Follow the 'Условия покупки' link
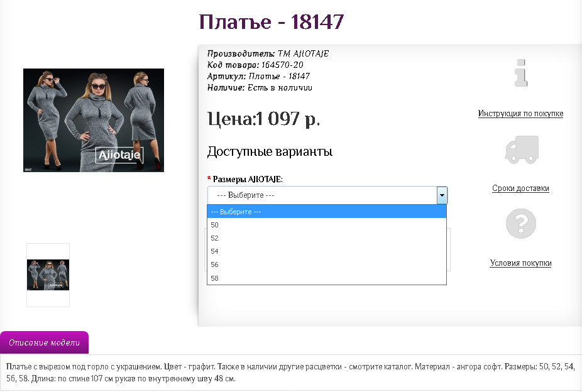The image size is (582, 392). 520,263
